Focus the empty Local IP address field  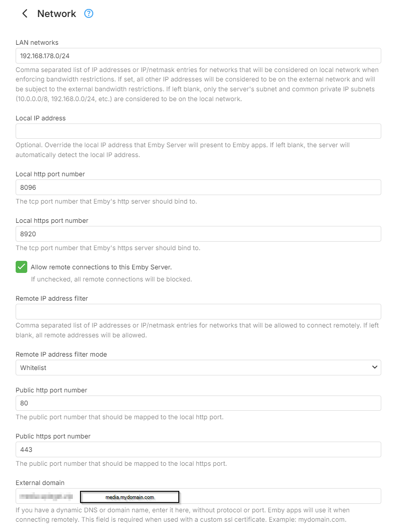click(x=198, y=131)
